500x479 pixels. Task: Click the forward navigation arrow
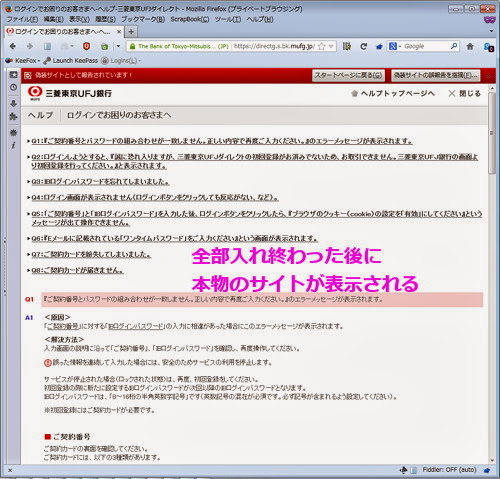coord(30,46)
